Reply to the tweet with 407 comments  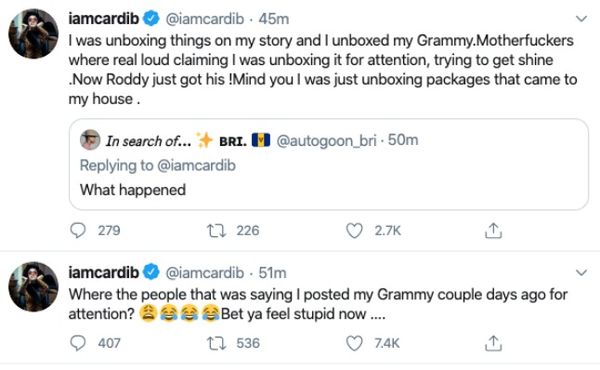[78, 343]
